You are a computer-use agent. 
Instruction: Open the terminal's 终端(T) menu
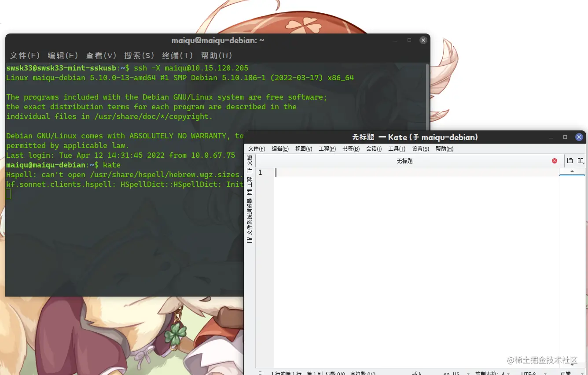coord(178,56)
